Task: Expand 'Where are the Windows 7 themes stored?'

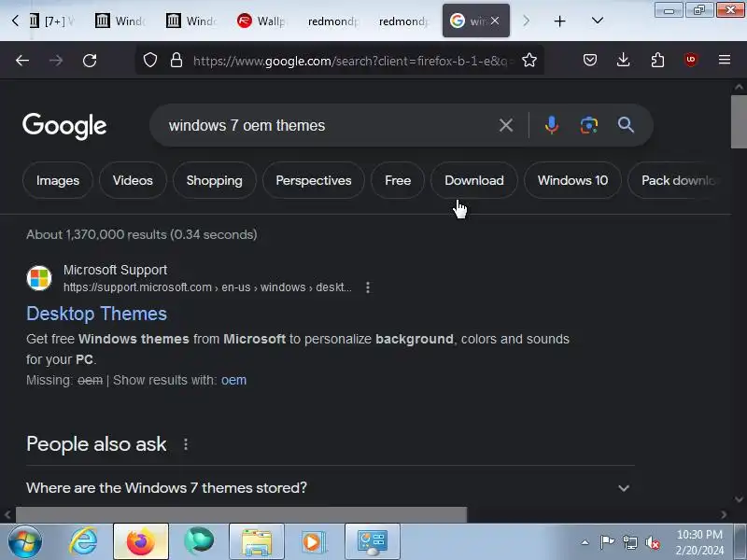Action: (x=330, y=487)
